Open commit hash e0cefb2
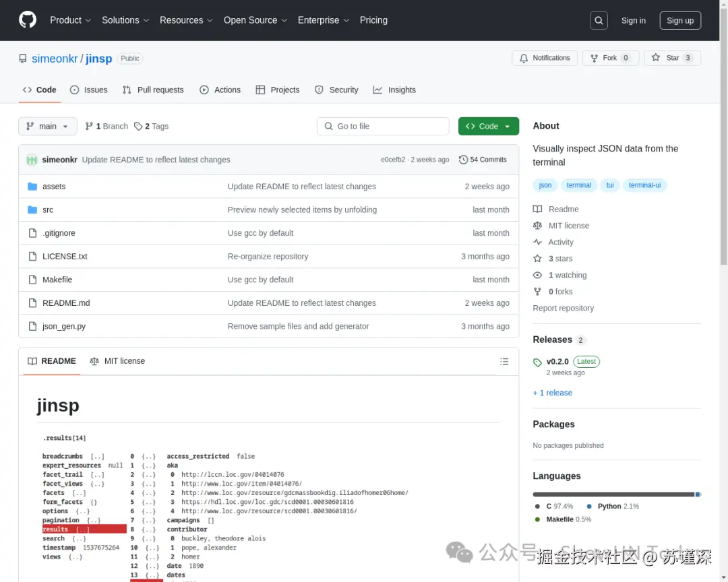728x582 pixels. point(393,160)
